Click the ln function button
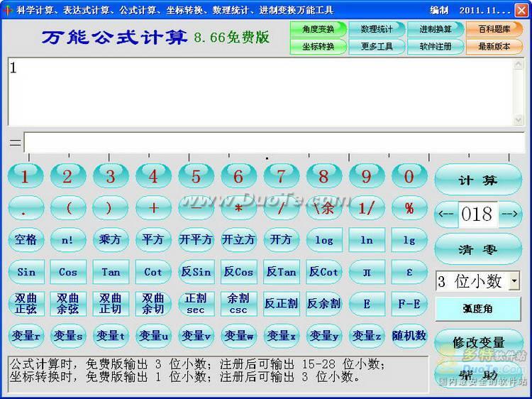The image size is (532, 399). pos(367,240)
